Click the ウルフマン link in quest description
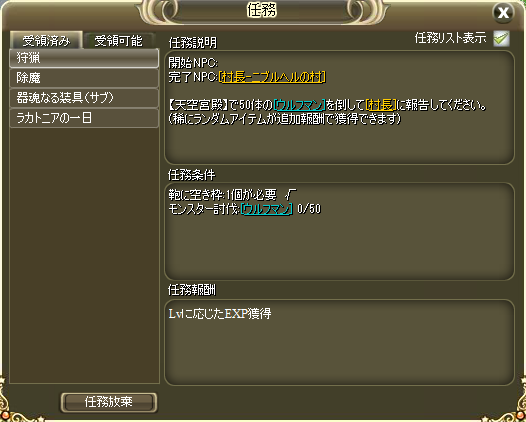The width and height of the screenshot is (526, 422). (x=299, y=105)
